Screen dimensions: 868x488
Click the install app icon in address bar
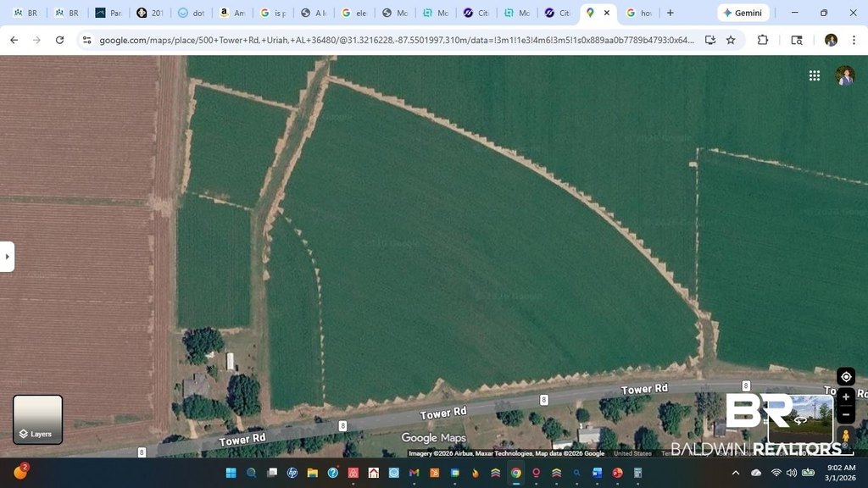tap(710, 40)
